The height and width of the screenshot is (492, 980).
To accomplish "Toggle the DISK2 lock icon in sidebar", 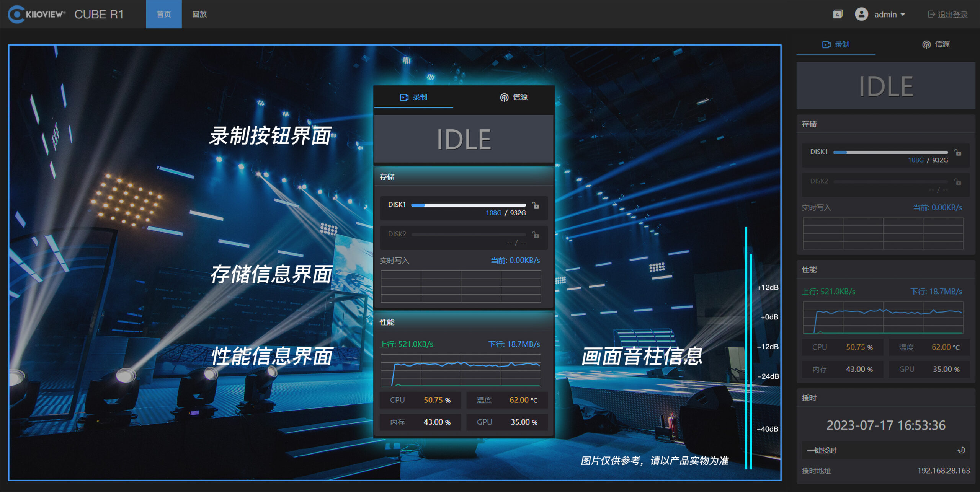I will (x=958, y=181).
